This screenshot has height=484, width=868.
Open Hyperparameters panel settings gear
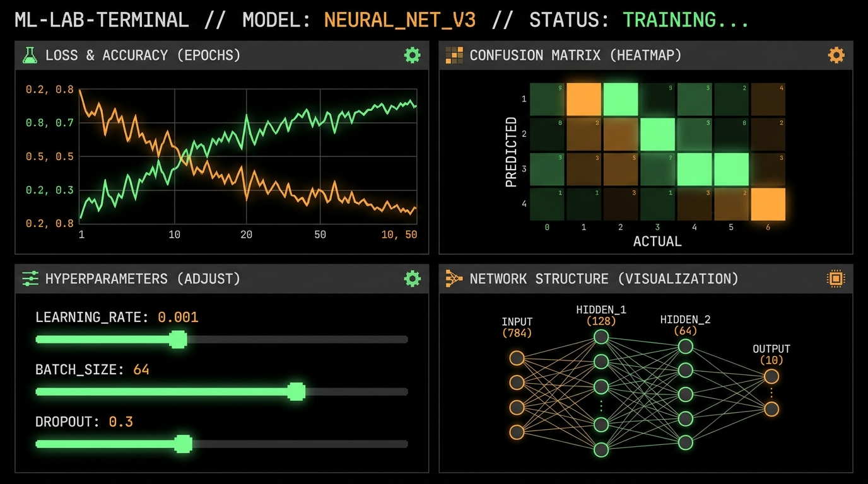(x=412, y=279)
